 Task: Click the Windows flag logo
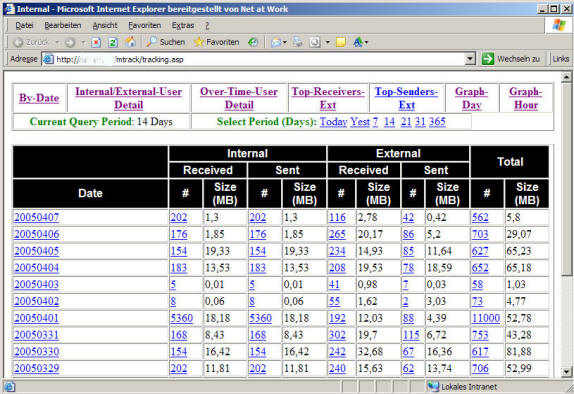[559, 25]
